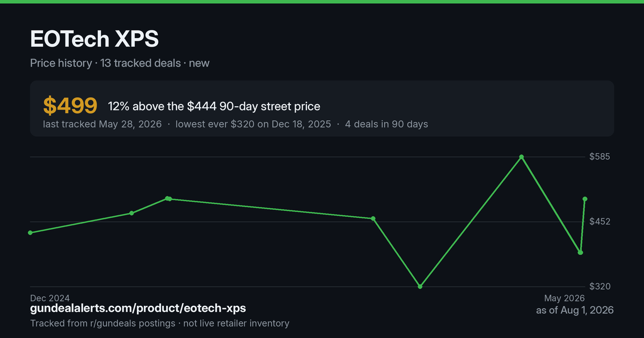The image size is (644, 338).
Task: Click the 'as of Aug 1, 2026' text
Action: pyautogui.click(x=575, y=310)
